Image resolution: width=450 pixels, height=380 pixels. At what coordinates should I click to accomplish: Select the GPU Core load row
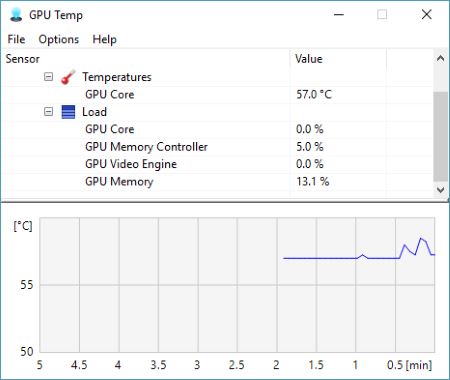tap(217, 129)
